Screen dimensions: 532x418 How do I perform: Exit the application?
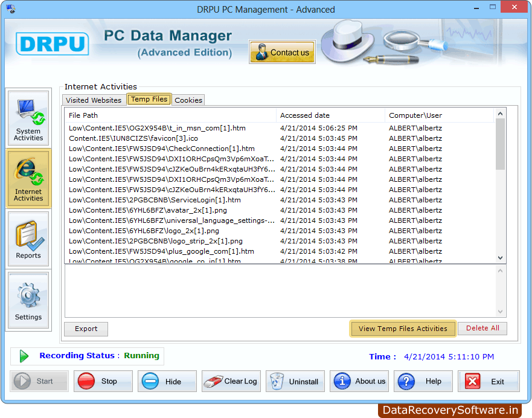[489, 381]
